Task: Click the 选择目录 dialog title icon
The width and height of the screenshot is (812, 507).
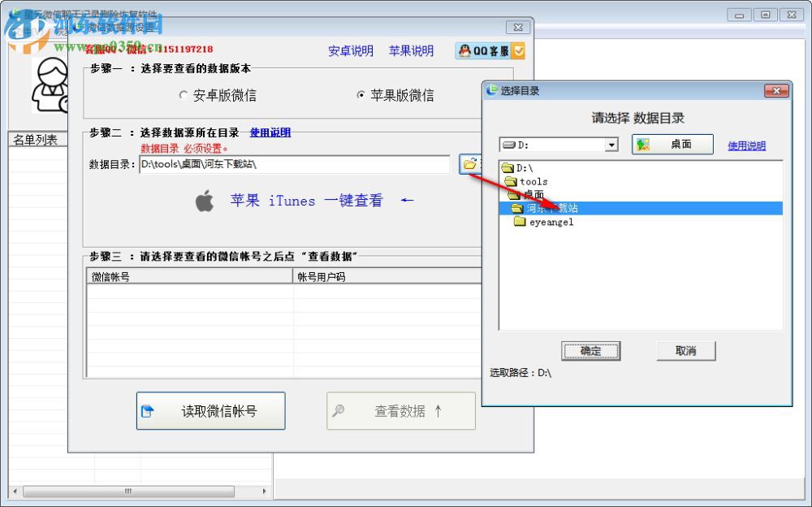Action: click(x=491, y=90)
